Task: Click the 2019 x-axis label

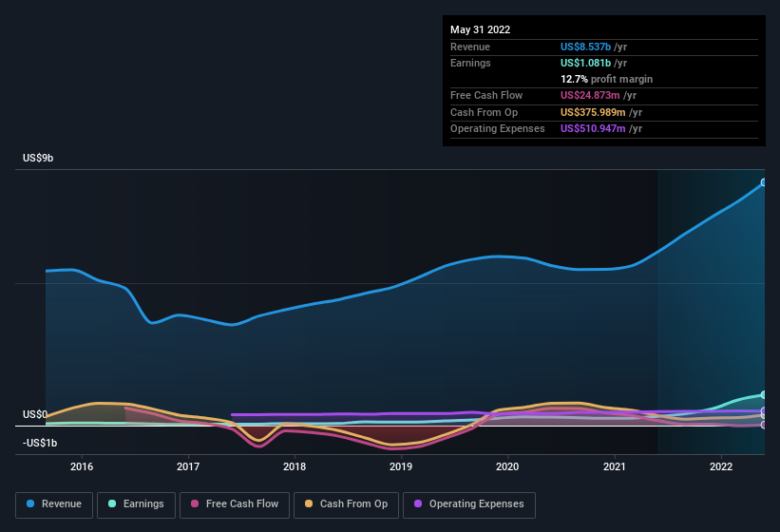Action: (x=401, y=466)
